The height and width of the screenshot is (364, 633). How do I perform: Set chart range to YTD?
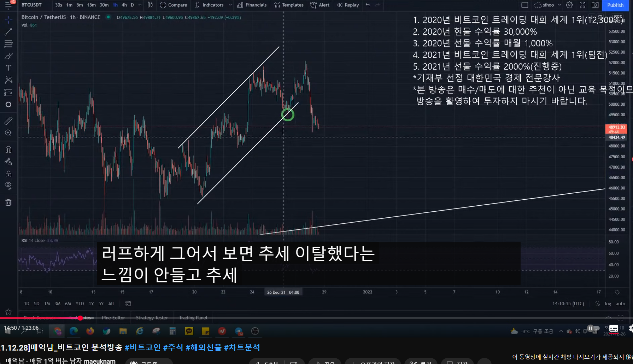(x=80, y=304)
